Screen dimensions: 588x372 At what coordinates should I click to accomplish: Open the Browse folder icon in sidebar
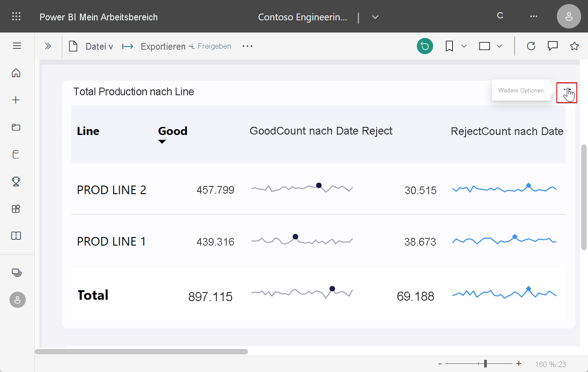coord(16,127)
